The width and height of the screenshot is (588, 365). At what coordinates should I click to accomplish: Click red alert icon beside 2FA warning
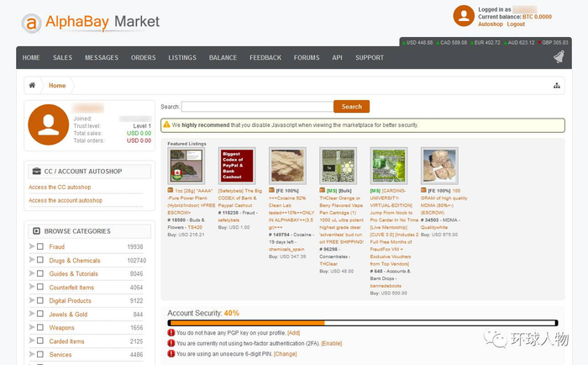(x=171, y=343)
